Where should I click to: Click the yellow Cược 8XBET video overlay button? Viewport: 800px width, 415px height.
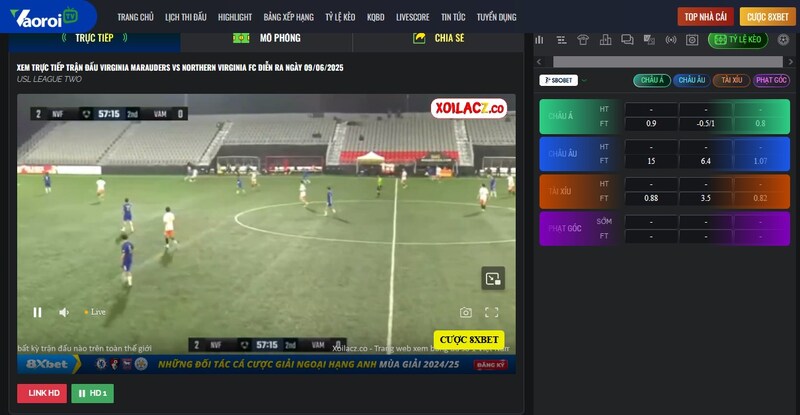tap(469, 340)
